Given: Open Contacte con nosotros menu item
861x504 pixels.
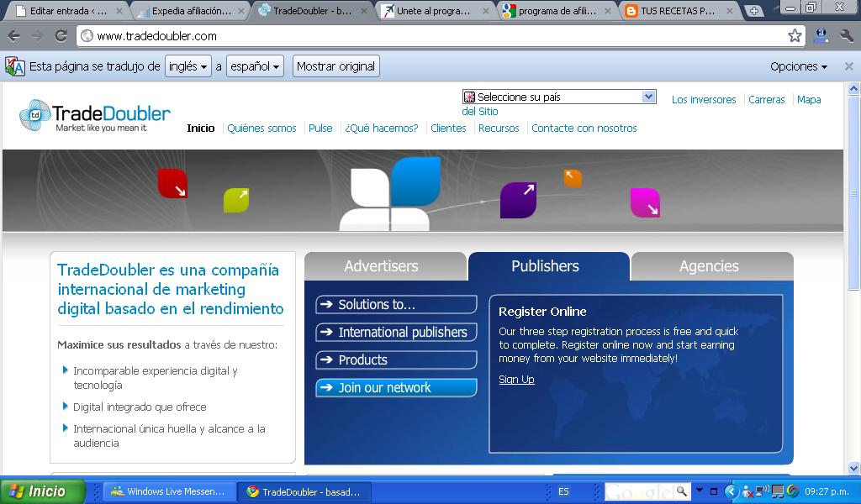Looking at the screenshot, I should click(584, 129).
